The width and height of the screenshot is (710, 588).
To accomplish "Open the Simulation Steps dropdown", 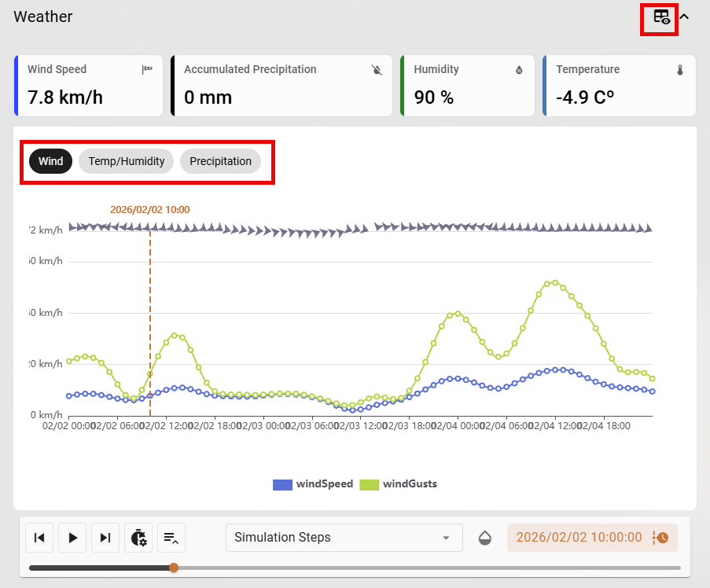I will 342,538.
